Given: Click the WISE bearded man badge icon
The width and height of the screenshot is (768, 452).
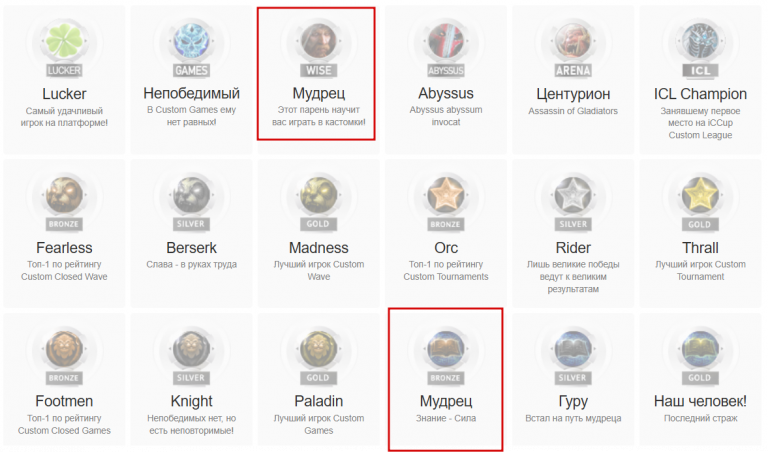Looking at the screenshot, I should [319, 41].
